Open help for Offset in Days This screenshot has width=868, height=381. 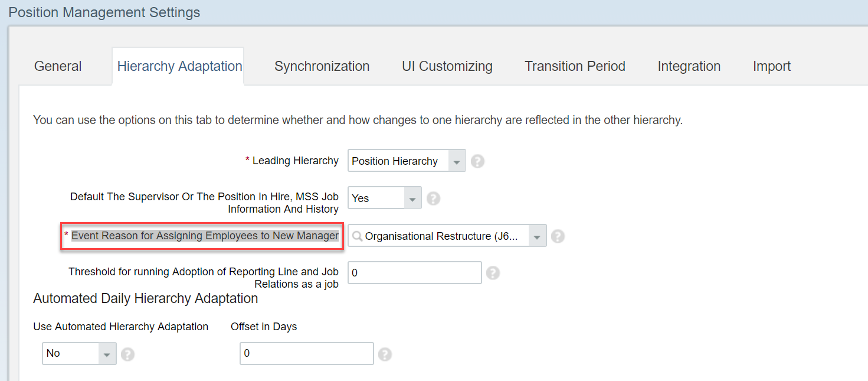pyautogui.click(x=385, y=354)
